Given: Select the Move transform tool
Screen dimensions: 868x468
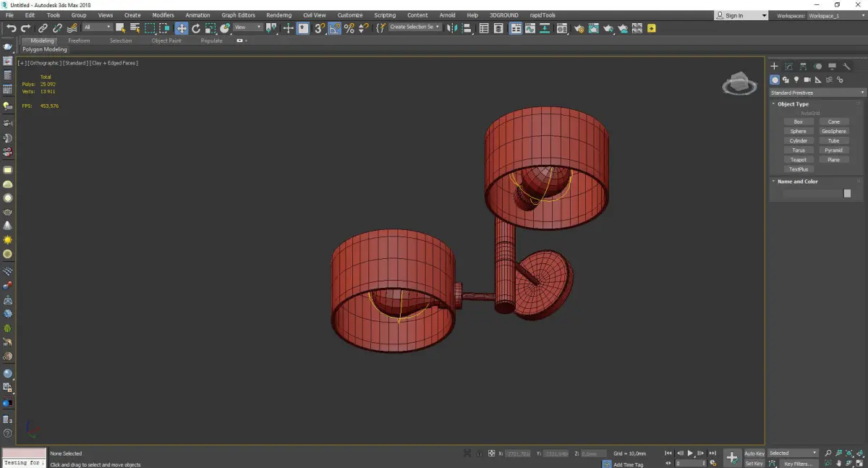Looking at the screenshot, I should 181,28.
